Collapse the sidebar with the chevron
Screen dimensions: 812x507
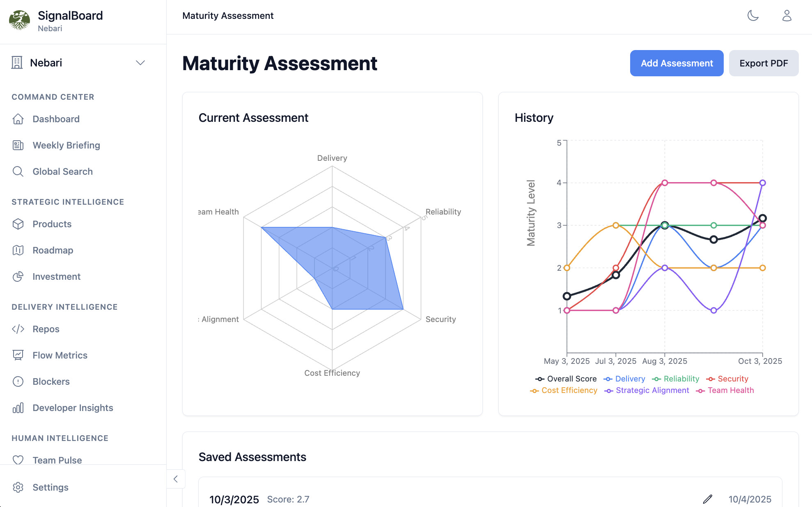(176, 479)
